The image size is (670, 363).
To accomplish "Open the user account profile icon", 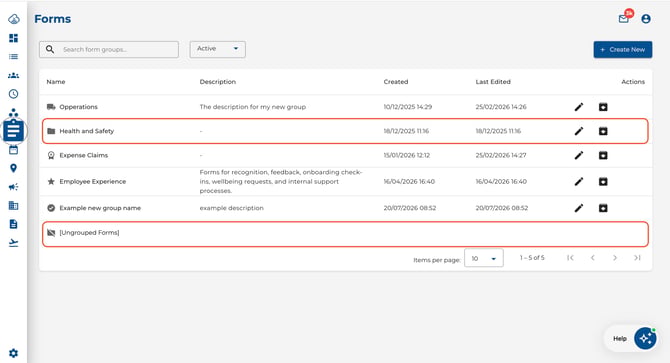I will (x=646, y=19).
